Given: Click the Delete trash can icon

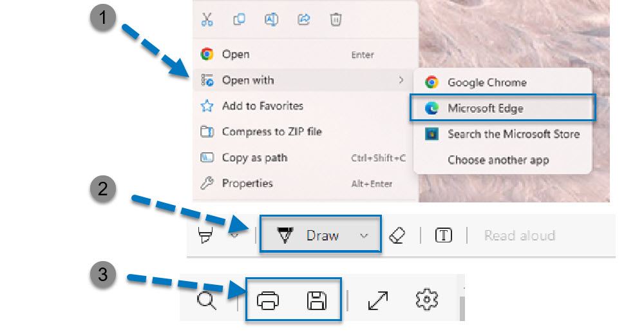Looking at the screenshot, I should (336, 19).
